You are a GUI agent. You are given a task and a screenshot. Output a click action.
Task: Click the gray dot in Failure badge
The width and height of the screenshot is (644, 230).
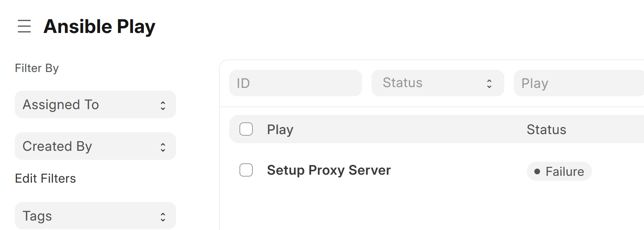[x=537, y=172]
